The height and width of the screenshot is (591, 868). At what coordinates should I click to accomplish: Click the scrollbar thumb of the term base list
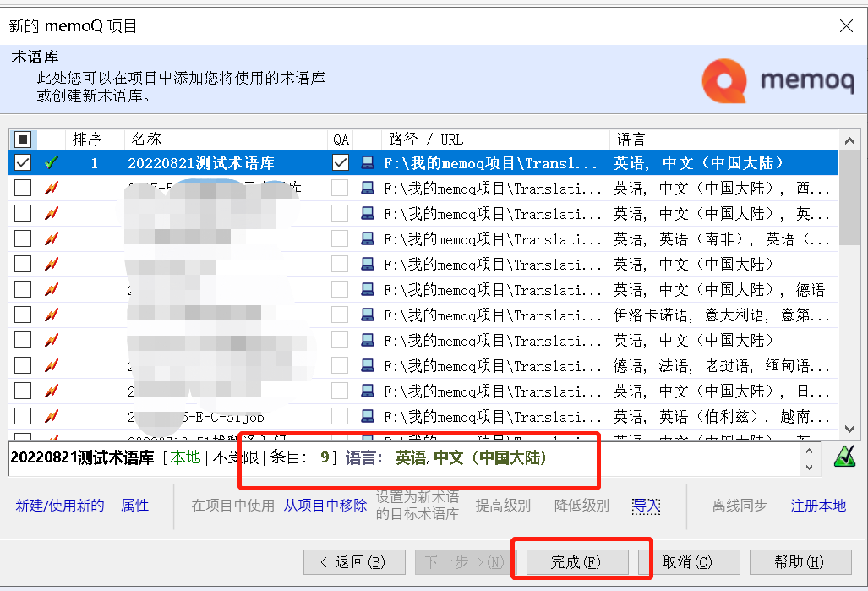coord(849,197)
